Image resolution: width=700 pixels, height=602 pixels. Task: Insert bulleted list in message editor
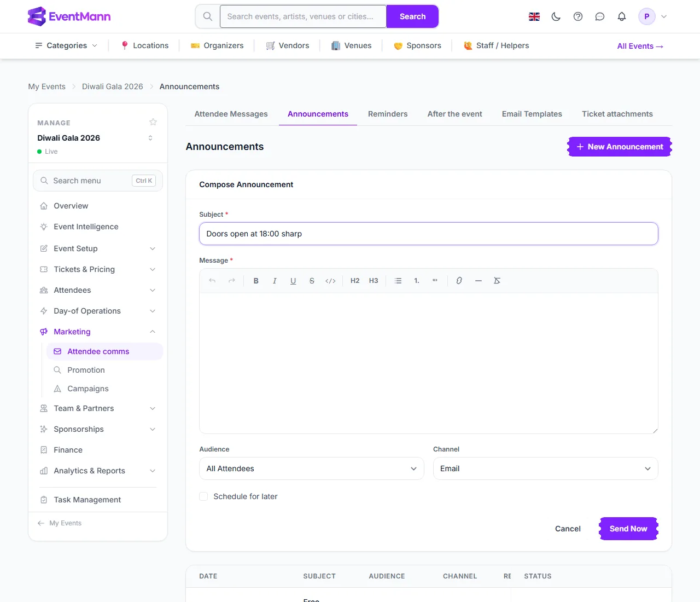(398, 281)
